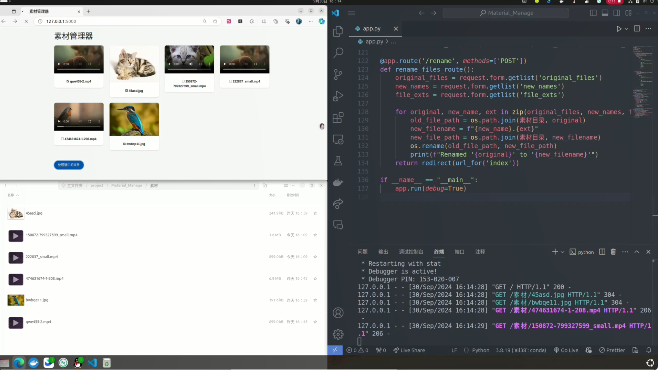This screenshot has width=659, height=370.
Task: Seek in the 150872-799327599_small.mp4 video progress bar
Action: tap(190, 69)
